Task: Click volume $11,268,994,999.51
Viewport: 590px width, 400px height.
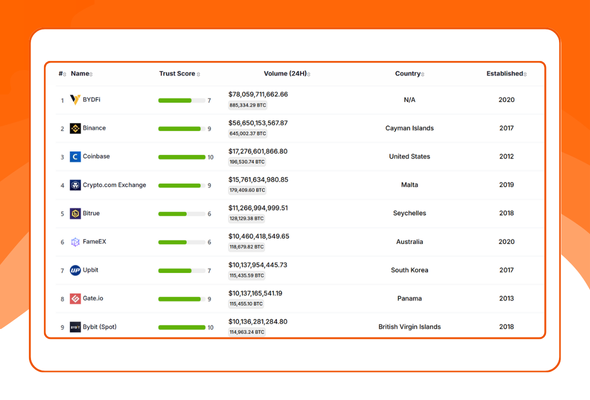Action: click(258, 208)
